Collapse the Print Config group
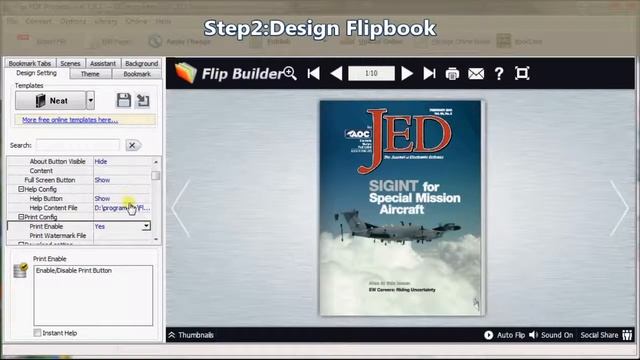 21,217
